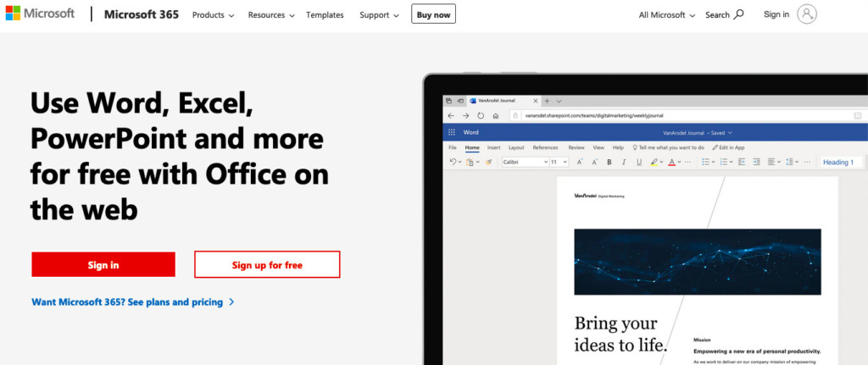The image size is (868, 365).
Task: Click Sign in link in header
Action: point(776,14)
